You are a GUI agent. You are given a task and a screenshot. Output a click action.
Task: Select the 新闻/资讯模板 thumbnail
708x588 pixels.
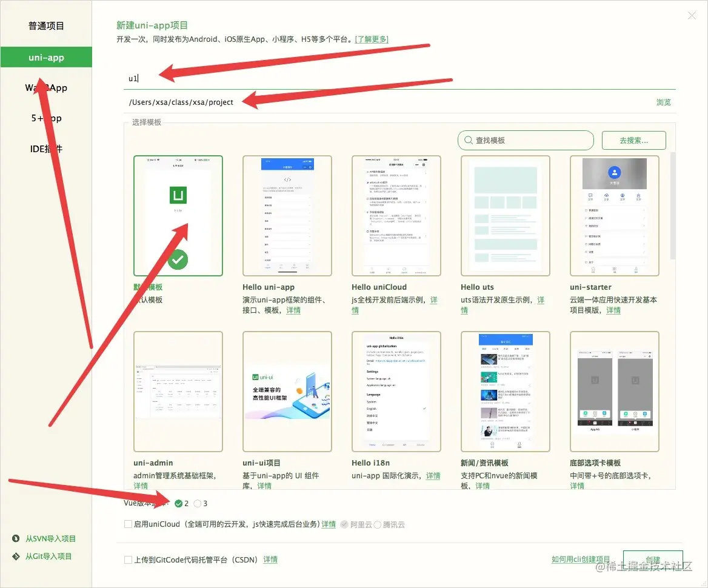pyautogui.click(x=506, y=392)
